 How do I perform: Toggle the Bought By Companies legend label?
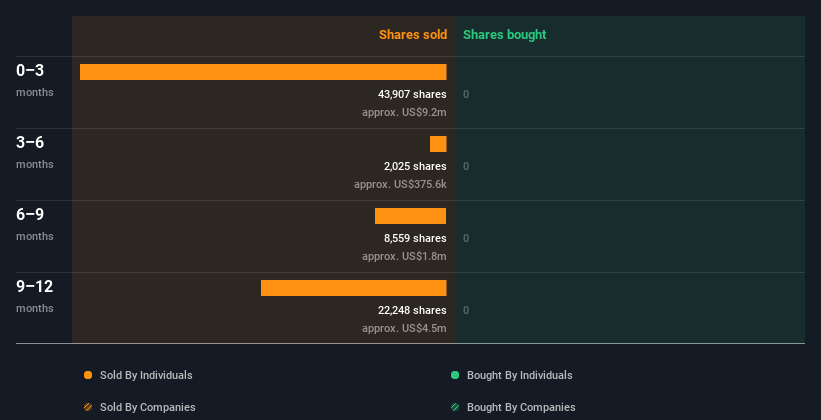click(521, 407)
